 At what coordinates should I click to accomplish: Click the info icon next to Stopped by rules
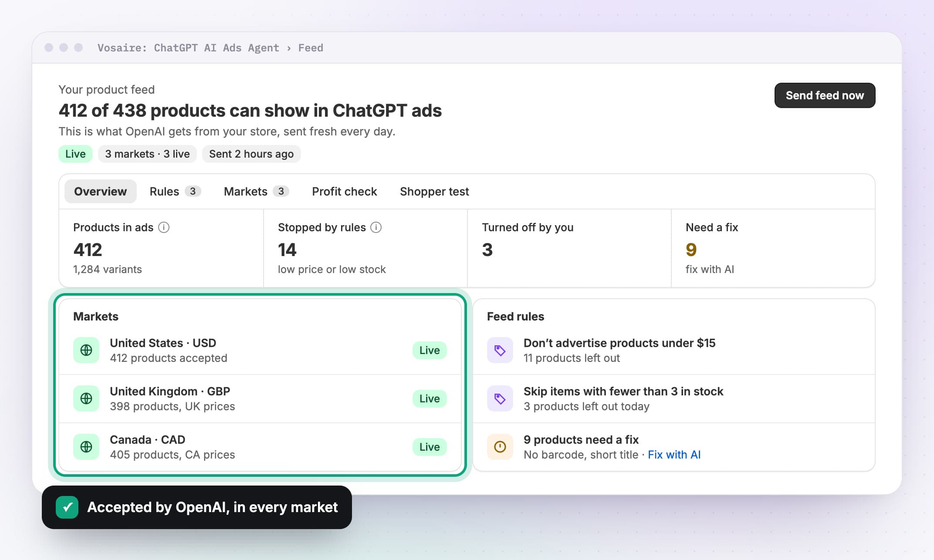376,227
